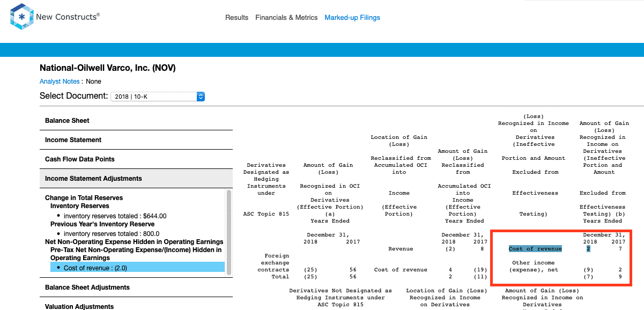
Task: Click the Previous Year's Inventory Reserve heading
Action: coord(102,224)
